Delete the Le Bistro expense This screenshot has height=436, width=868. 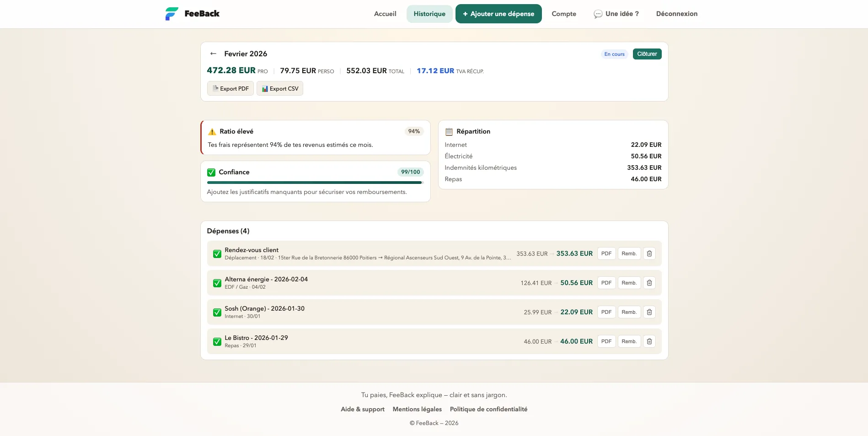[649, 341]
